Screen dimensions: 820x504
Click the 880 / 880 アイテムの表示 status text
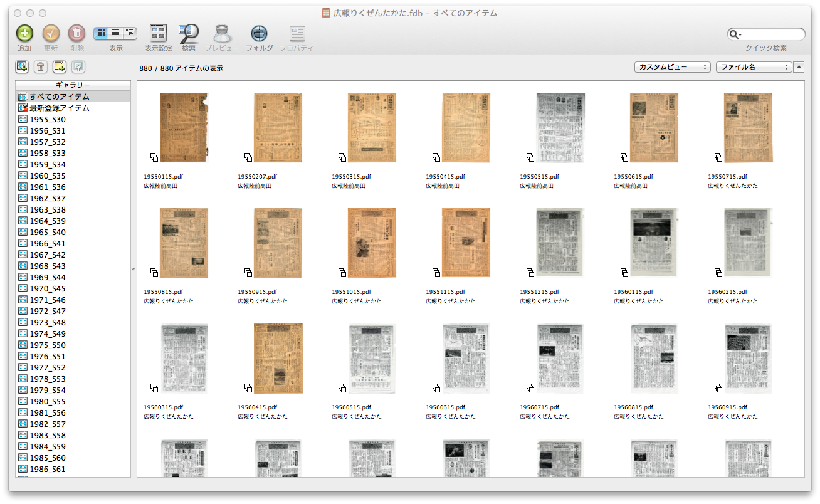[181, 68]
